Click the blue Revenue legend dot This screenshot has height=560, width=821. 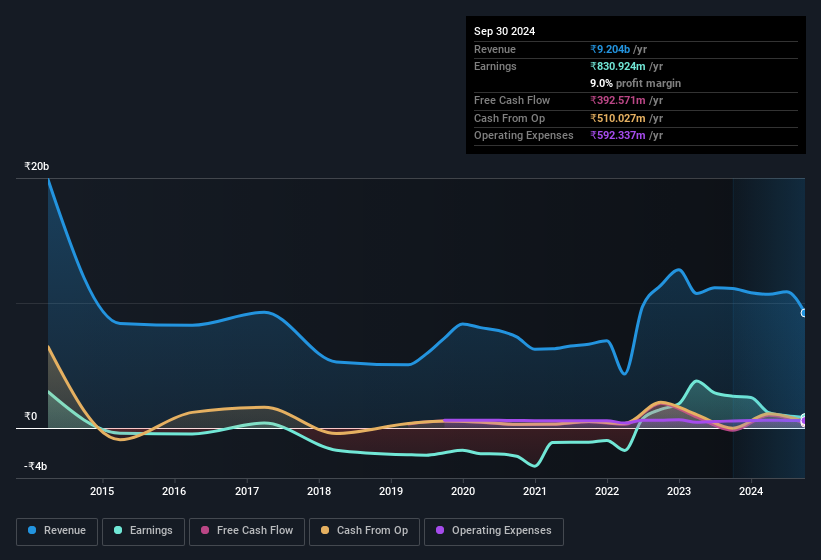click(32, 530)
